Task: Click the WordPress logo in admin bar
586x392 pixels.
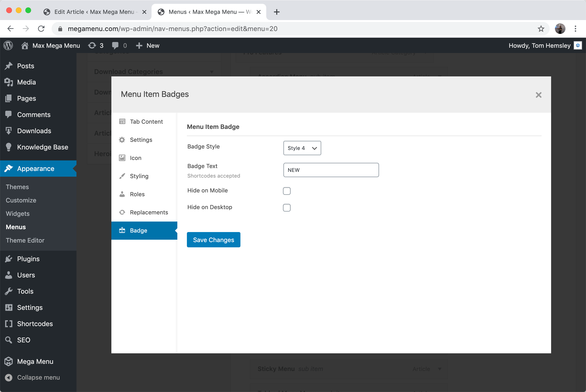Action: [x=8, y=46]
